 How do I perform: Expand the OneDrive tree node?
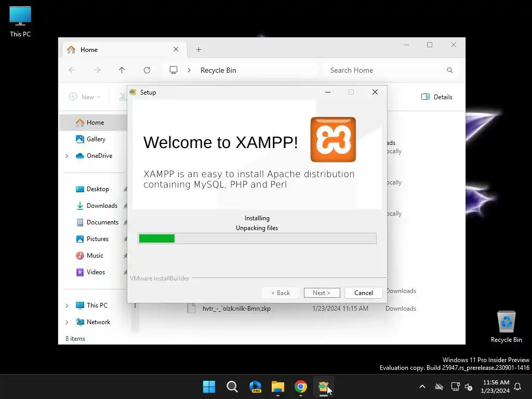pos(67,156)
